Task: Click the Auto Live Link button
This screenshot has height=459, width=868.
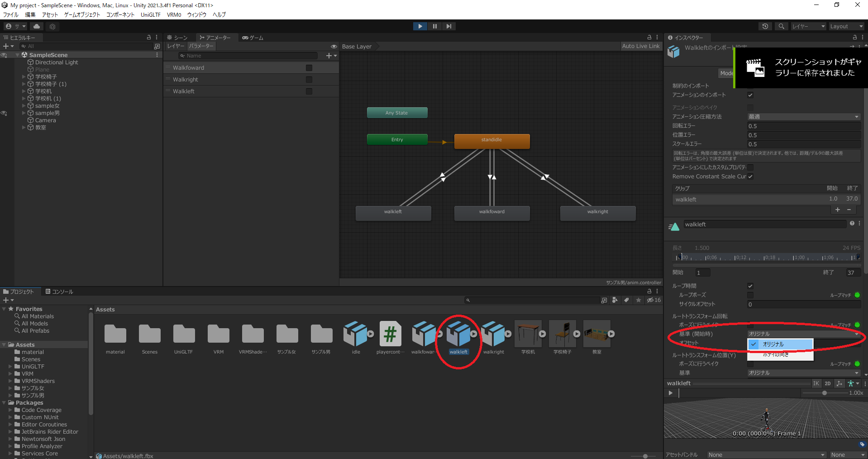Action: (640, 46)
